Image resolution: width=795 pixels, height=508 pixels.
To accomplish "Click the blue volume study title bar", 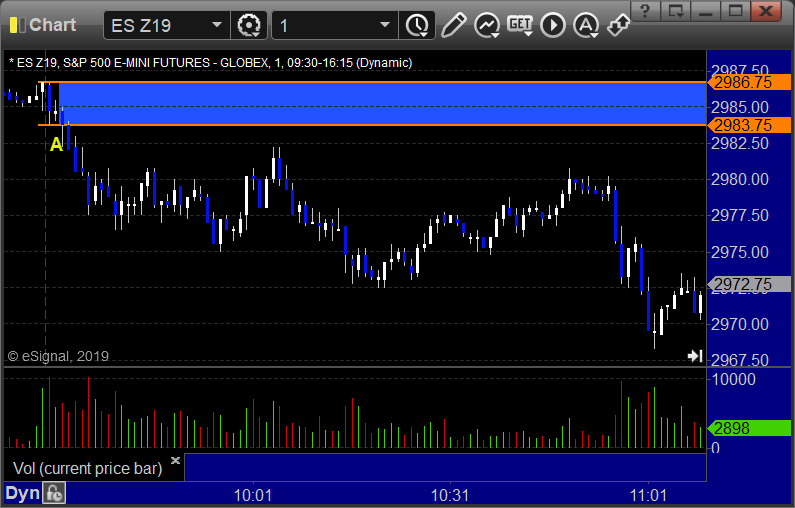I will click(445, 467).
